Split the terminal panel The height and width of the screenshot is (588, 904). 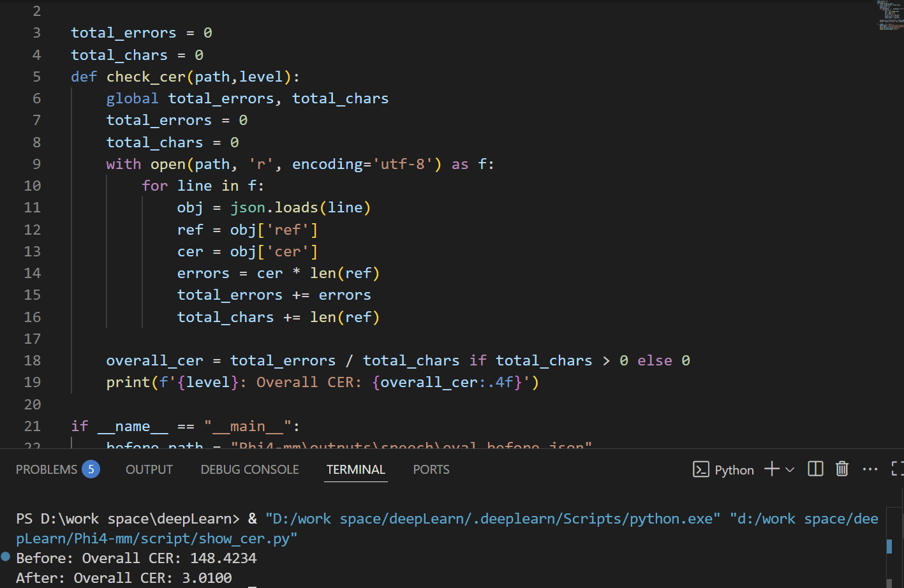point(815,469)
